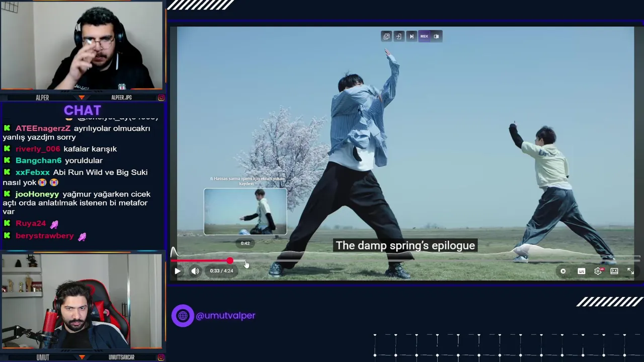Select chat username berystrawbery
Screen dimensions: 644x362
tap(44, 236)
